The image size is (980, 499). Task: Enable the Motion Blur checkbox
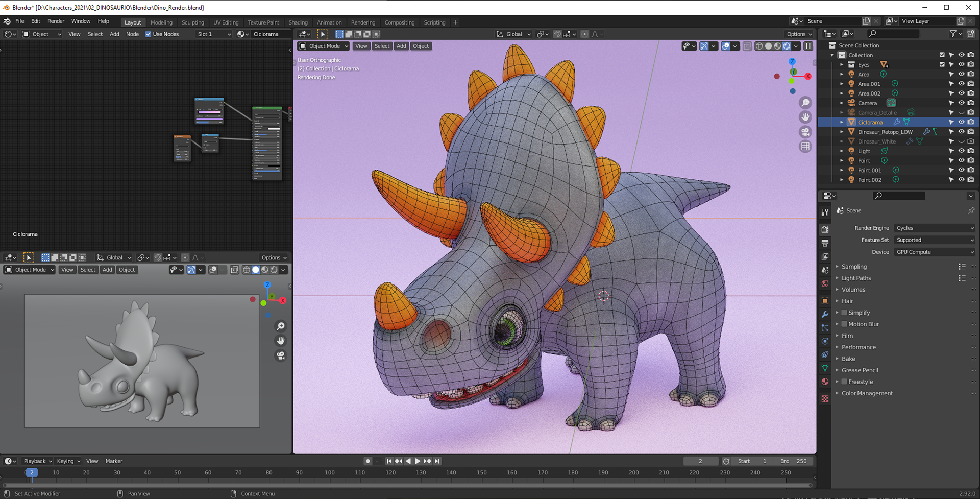point(844,324)
